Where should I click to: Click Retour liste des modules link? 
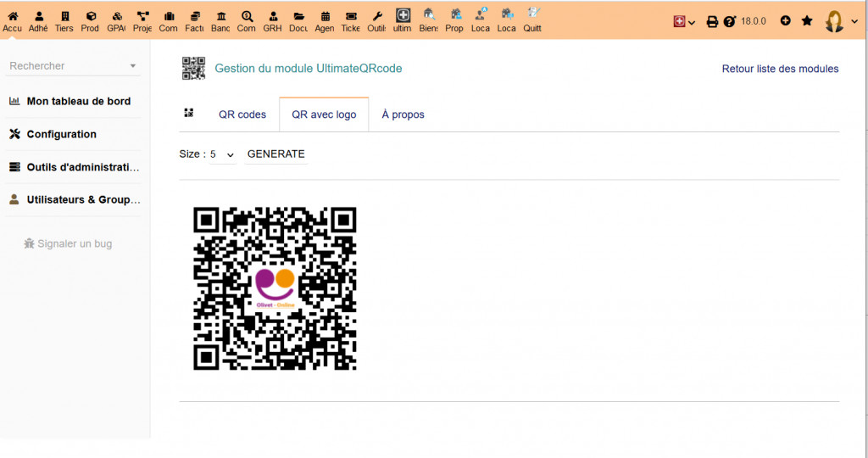(780, 69)
